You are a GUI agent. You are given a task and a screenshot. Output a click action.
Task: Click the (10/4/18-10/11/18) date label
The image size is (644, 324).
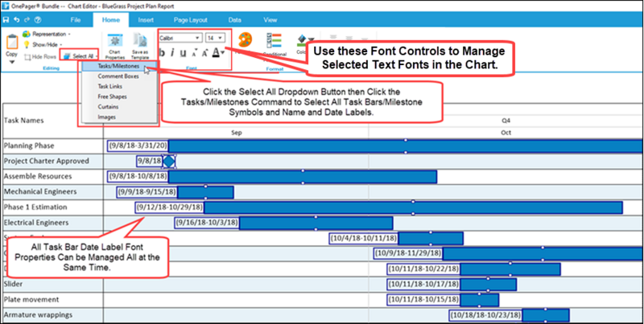pyautogui.click(x=364, y=238)
